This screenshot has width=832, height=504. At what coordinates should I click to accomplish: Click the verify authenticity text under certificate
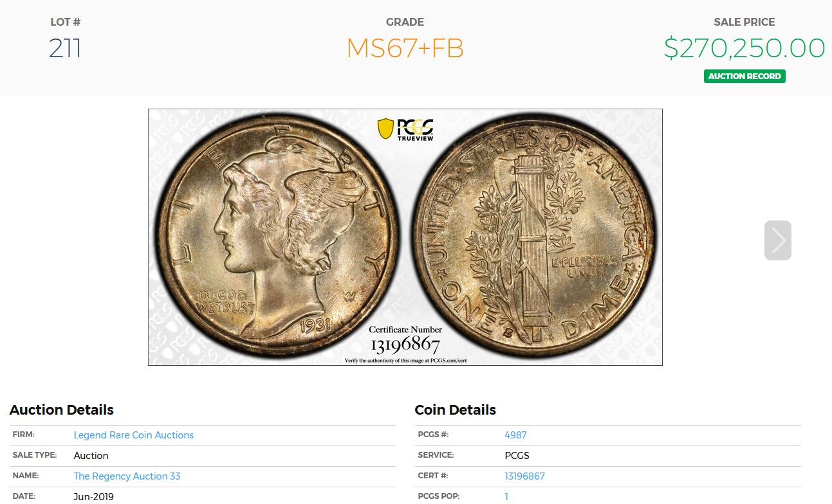[x=405, y=361]
